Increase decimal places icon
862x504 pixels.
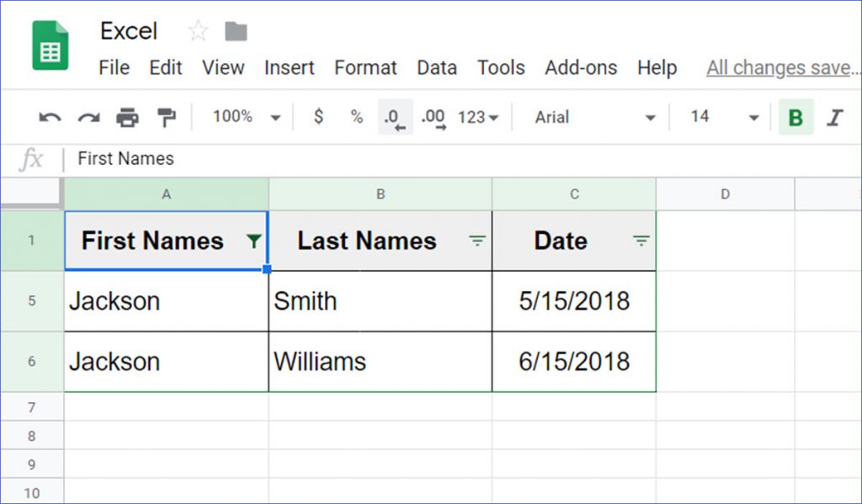(x=433, y=118)
